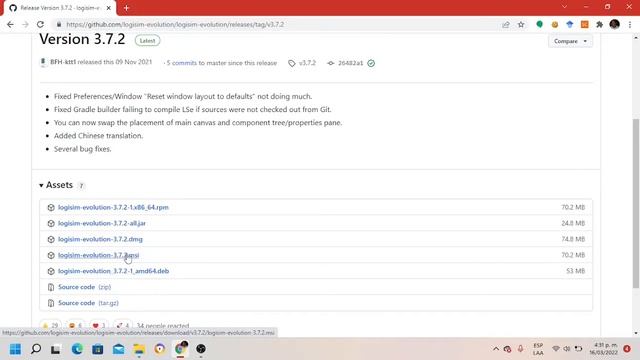
Task: Click the rocket reaction
Action: (122, 325)
